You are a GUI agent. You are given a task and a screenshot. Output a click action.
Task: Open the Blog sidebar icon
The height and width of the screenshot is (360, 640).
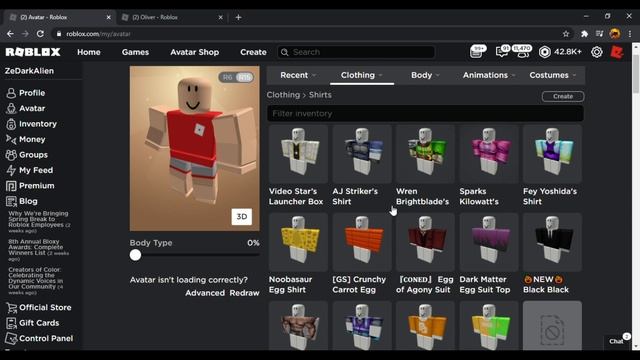11,201
